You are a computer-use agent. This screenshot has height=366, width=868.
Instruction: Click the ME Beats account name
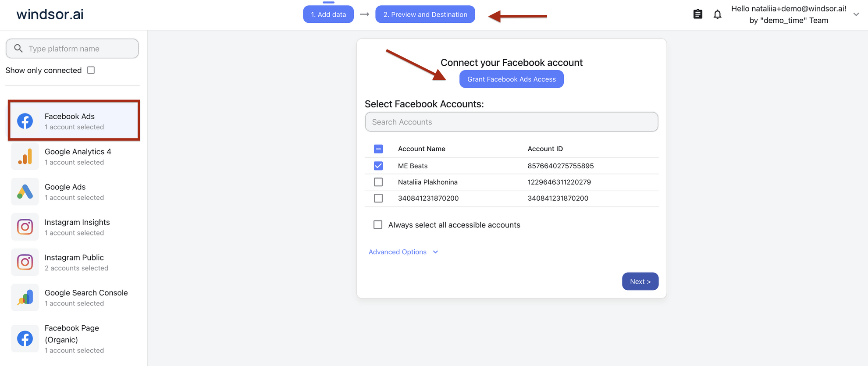[413, 166]
